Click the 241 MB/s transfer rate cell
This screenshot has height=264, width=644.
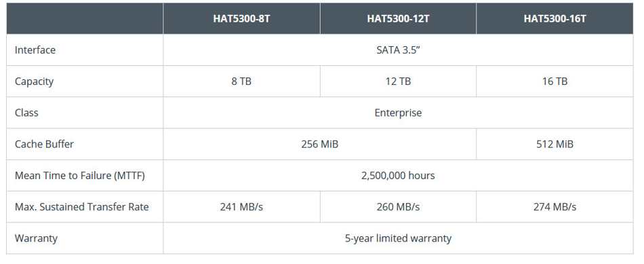coord(241,207)
